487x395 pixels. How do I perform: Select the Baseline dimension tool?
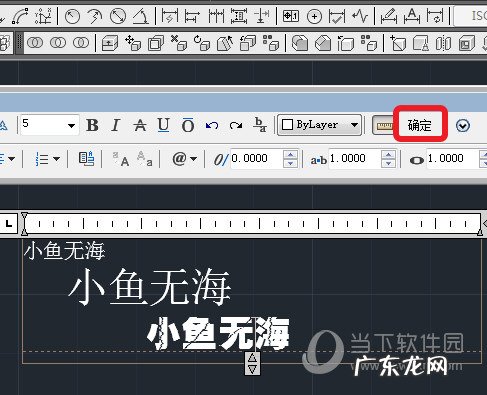click(192, 16)
